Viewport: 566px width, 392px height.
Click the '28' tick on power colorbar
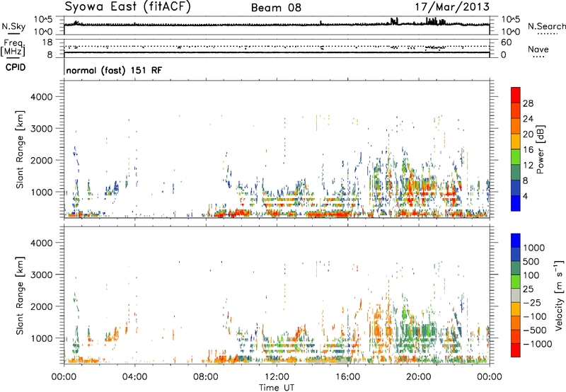[528, 103]
